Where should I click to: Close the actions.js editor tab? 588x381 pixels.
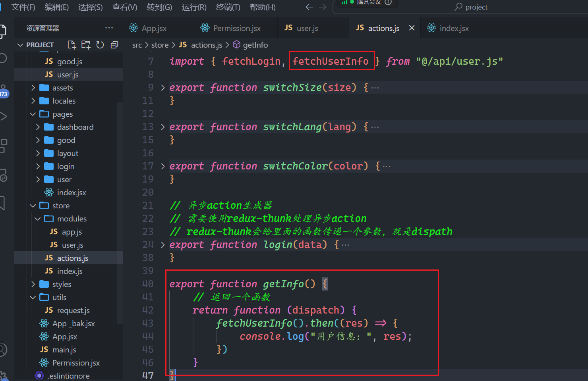[412, 28]
